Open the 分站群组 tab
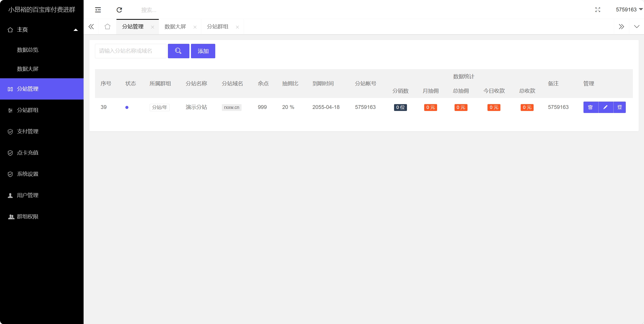Image resolution: width=644 pixels, height=324 pixels. tap(218, 26)
